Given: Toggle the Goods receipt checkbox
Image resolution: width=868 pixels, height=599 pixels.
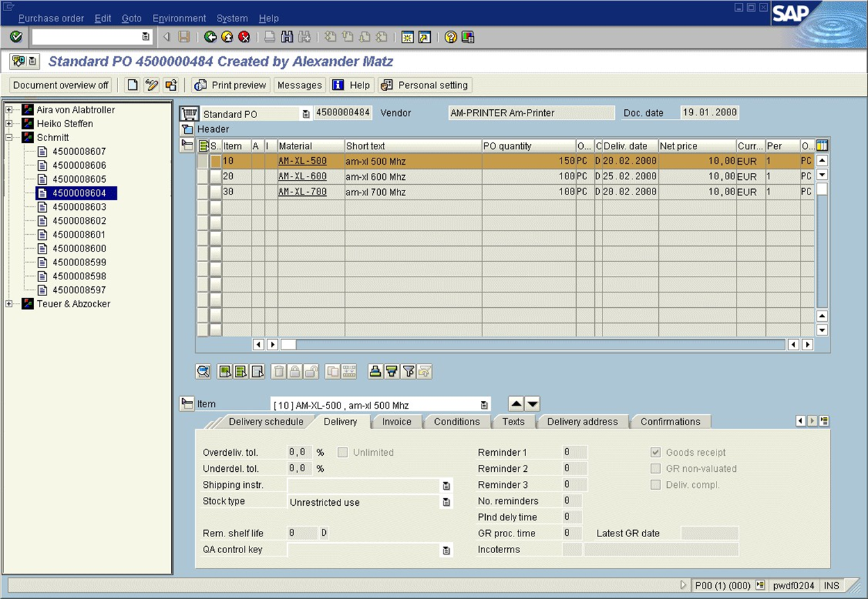Looking at the screenshot, I should click(655, 452).
